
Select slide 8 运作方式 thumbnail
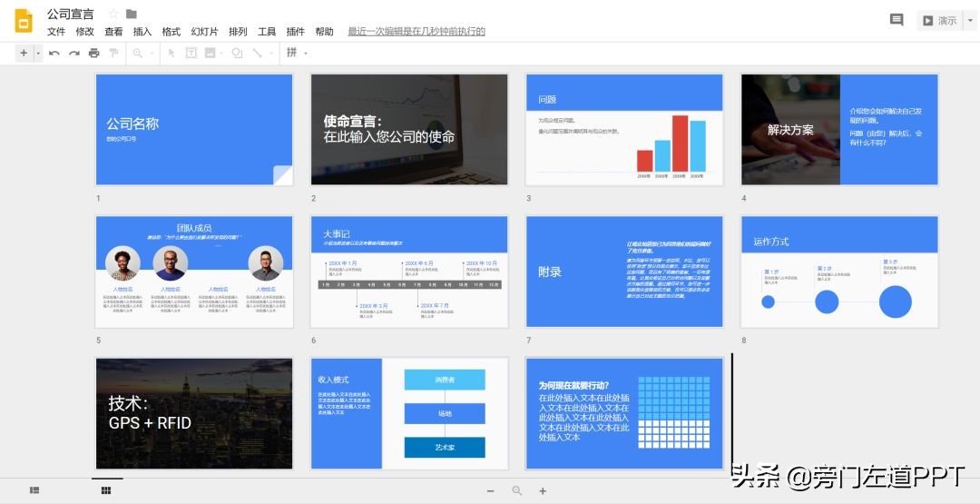pos(839,272)
